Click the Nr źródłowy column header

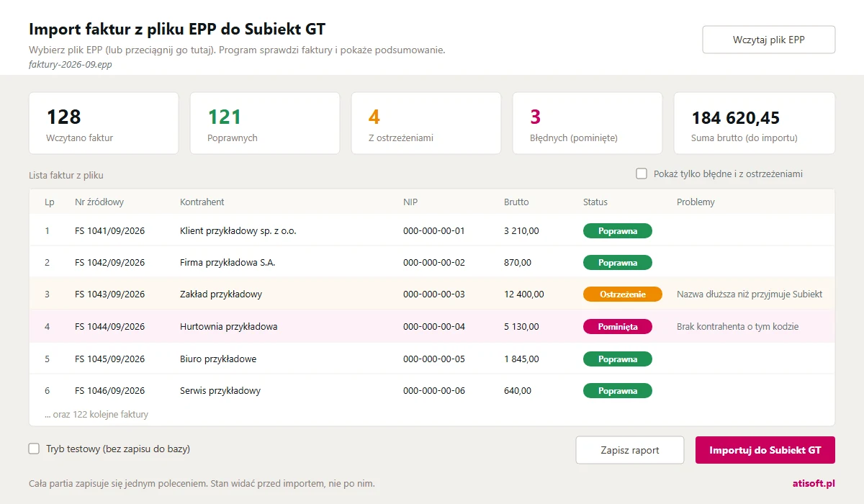point(99,202)
